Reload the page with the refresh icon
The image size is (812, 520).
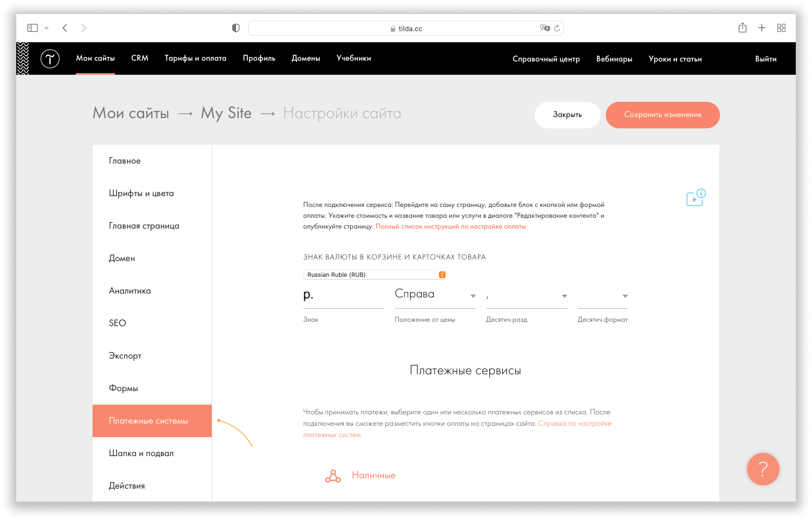coord(557,28)
